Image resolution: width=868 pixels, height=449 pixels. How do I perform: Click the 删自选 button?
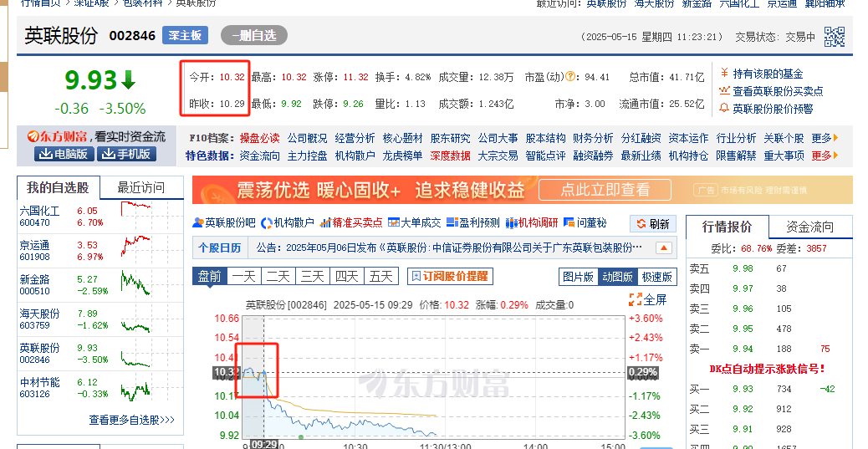(254, 35)
